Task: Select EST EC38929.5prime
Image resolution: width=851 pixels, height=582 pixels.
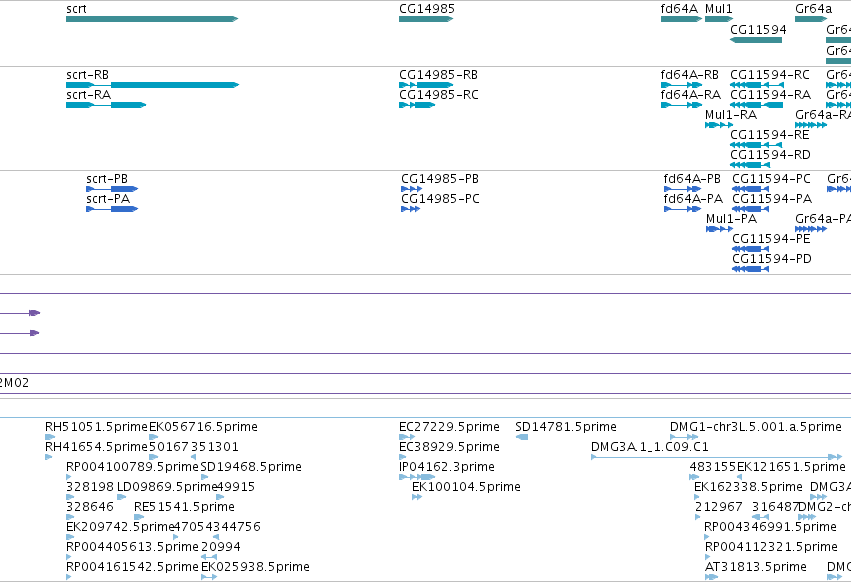Action: [x=402, y=457]
